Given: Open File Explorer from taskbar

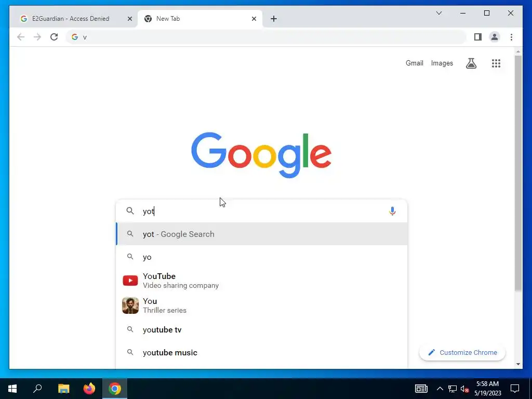Looking at the screenshot, I should tap(63, 389).
